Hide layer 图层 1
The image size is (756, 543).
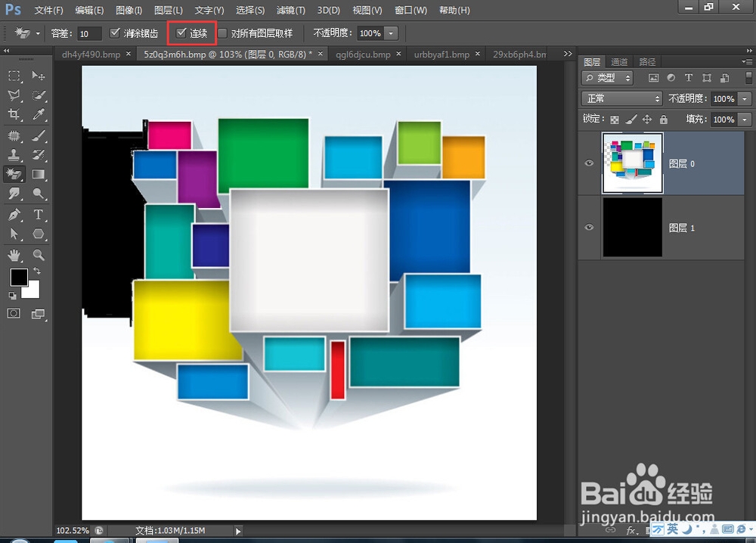click(589, 227)
